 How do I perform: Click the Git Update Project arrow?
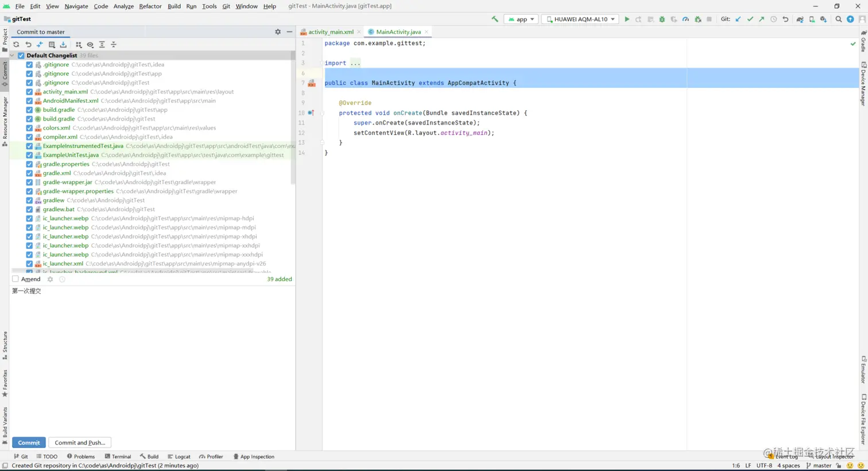(738, 19)
